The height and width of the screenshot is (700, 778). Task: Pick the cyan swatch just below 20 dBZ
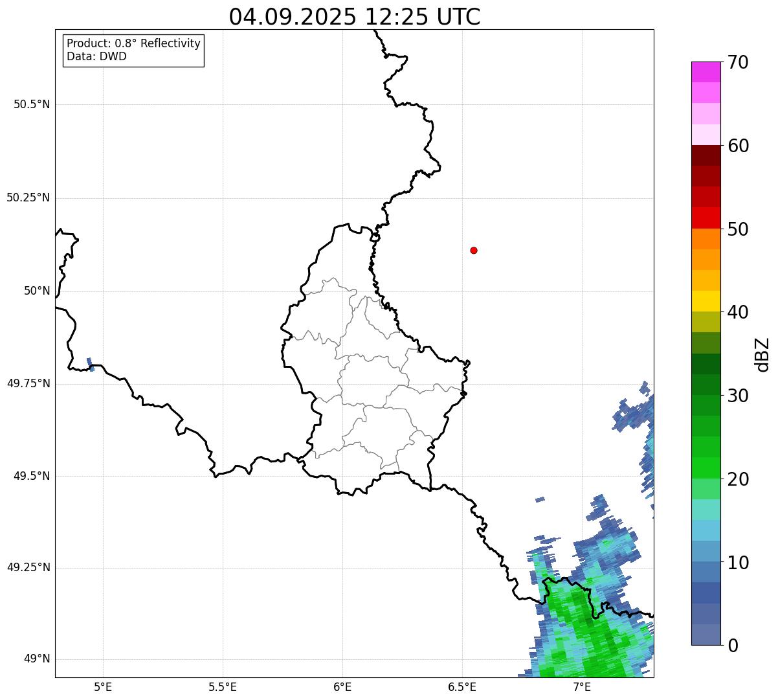click(x=706, y=510)
